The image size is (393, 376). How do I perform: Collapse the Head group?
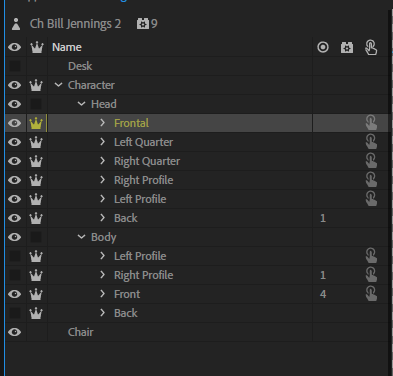click(x=81, y=104)
